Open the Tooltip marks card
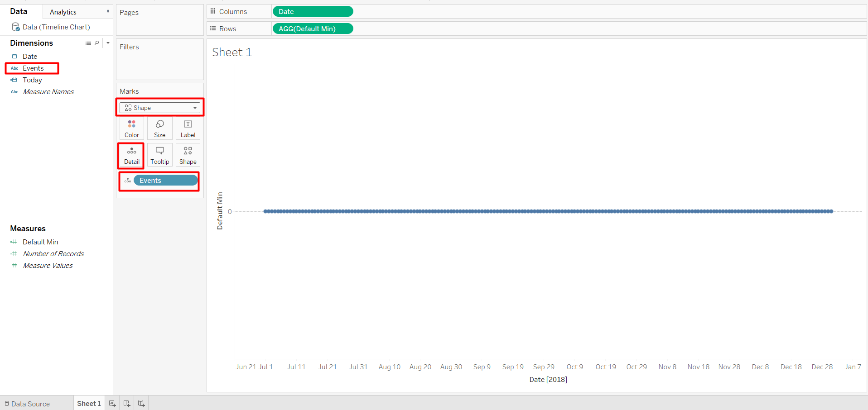The width and height of the screenshot is (868, 410). pyautogui.click(x=159, y=155)
